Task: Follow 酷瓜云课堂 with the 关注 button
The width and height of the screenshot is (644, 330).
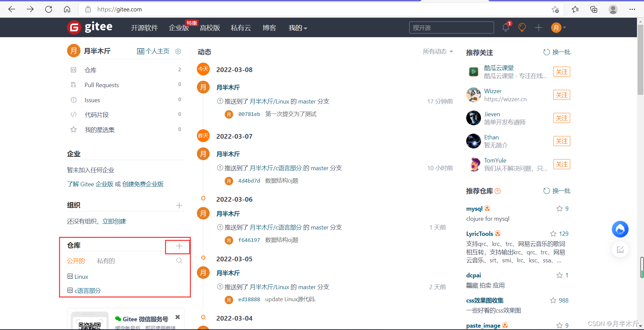Action: [x=562, y=72]
